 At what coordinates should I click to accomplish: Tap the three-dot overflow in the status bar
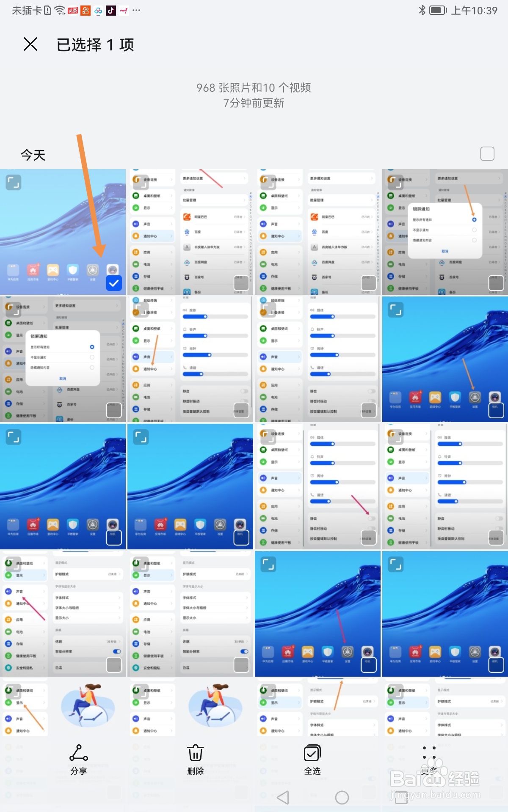136,10
